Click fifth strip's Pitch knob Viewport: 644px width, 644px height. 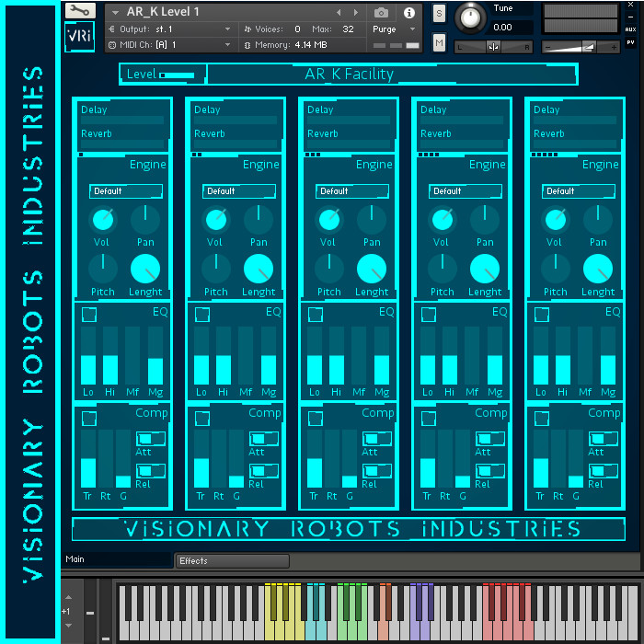click(556, 269)
